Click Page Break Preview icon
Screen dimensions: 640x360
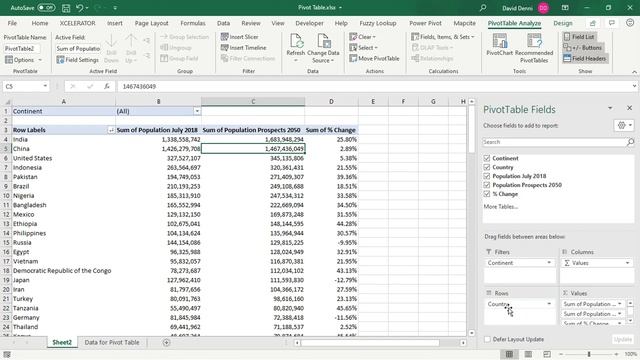[x=547, y=354]
